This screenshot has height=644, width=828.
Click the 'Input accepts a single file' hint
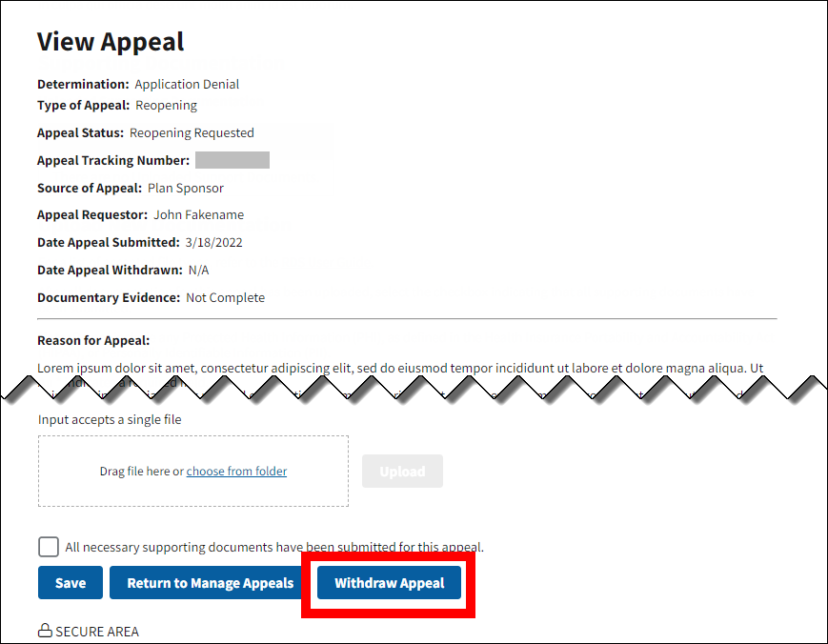(110, 419)
